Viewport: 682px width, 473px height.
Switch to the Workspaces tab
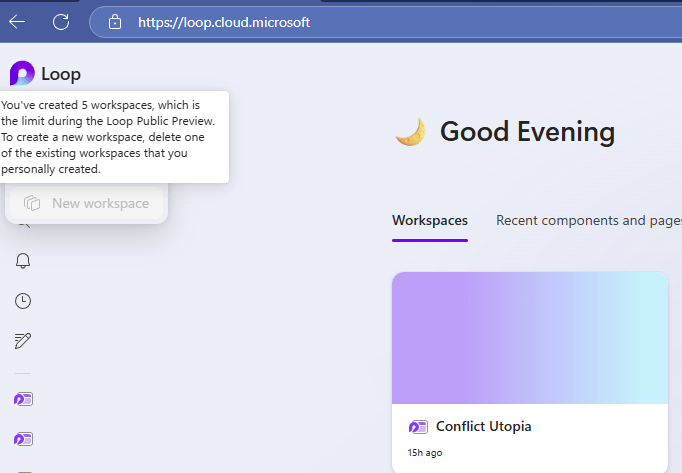[430, 221]
